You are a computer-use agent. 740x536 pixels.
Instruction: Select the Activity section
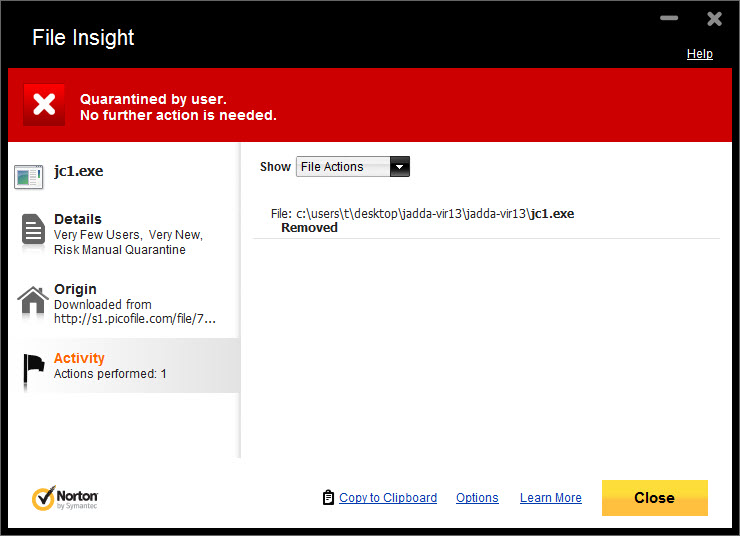(x=126, y=366)
